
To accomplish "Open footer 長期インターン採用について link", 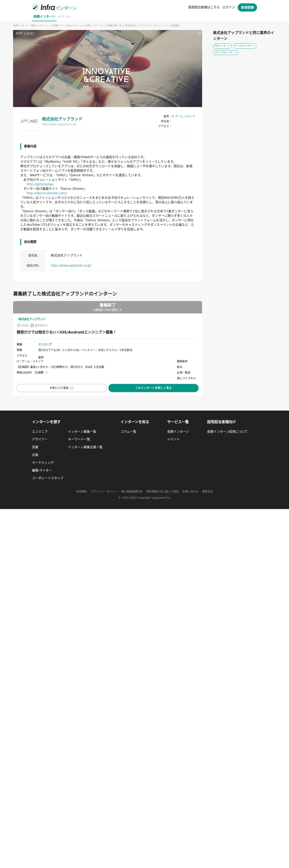I will point(227,432).
